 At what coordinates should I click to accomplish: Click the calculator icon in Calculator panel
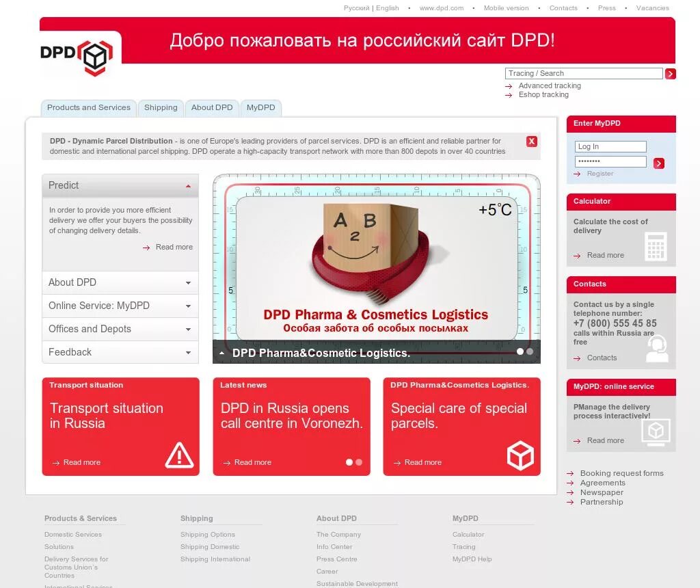click(x=656, y=246)
